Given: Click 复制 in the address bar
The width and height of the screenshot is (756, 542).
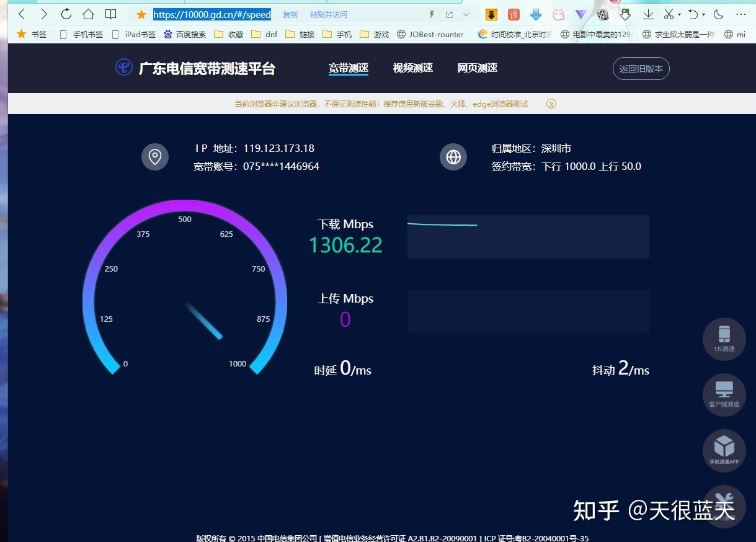Looking at the screenshot, I should click(290, 15).
